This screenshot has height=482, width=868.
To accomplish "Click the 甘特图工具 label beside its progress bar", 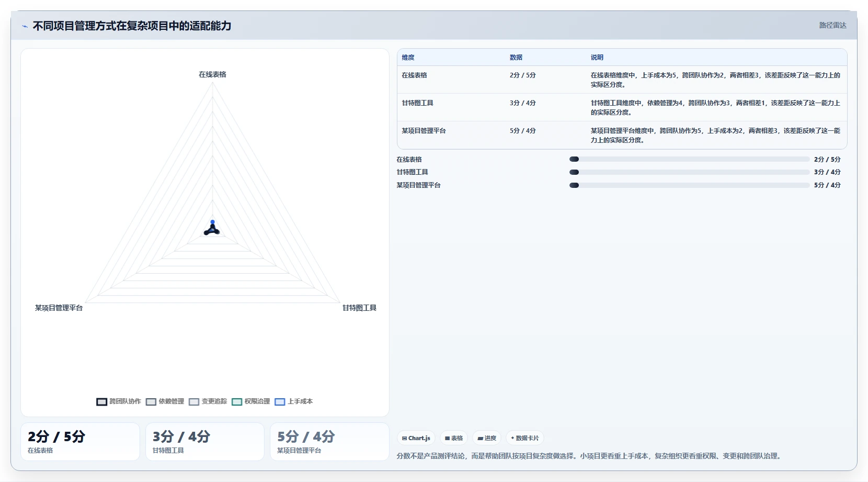I will coord(412,172).
